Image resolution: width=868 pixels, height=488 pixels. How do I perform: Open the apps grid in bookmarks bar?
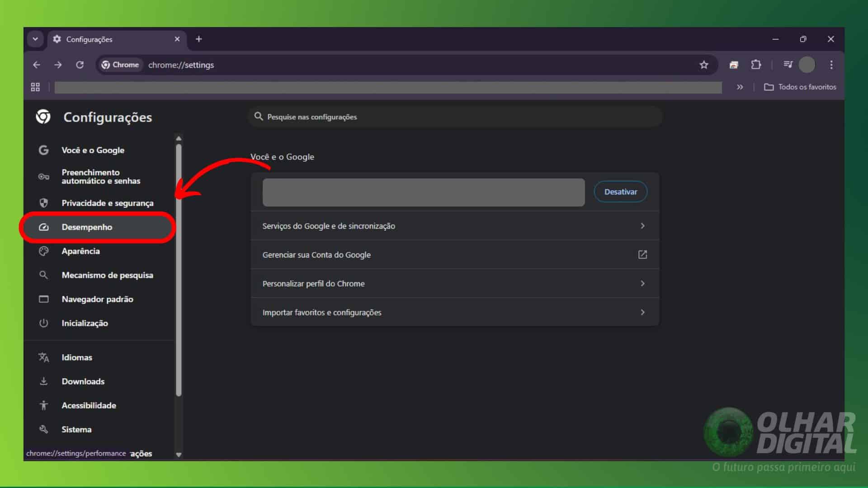pos(35,87)
